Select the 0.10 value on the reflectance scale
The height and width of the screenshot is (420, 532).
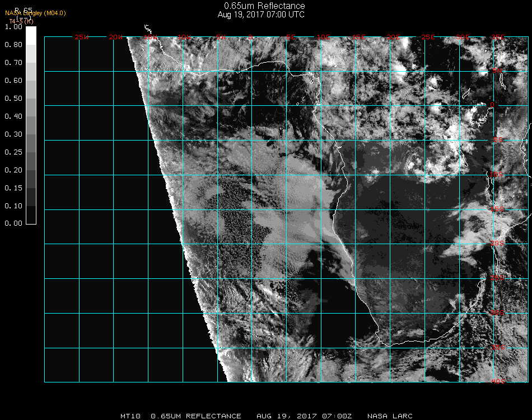[x=13, y=206]
